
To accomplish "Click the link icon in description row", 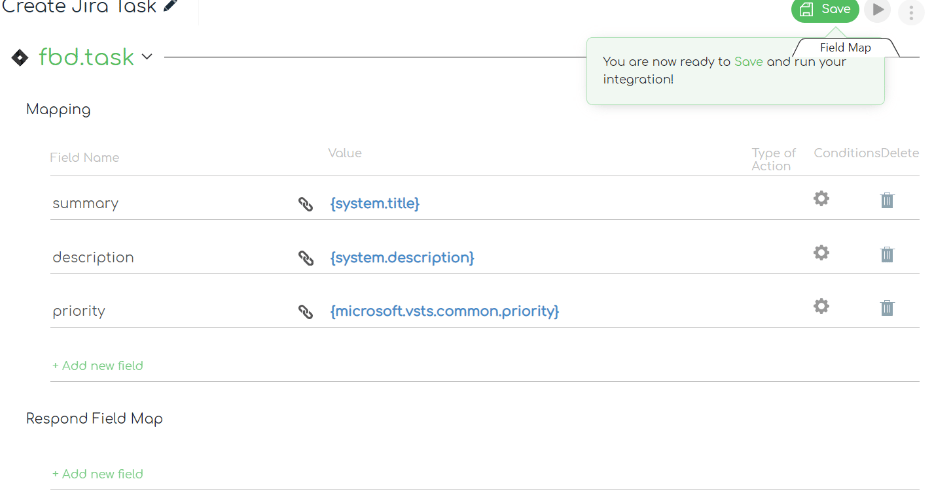I will 305,258.
